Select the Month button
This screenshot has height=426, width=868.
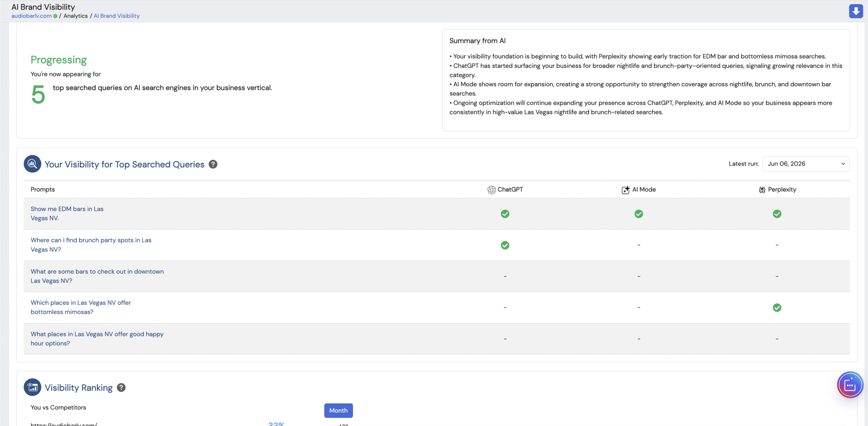pyautogui.click(x=338, y=410)
